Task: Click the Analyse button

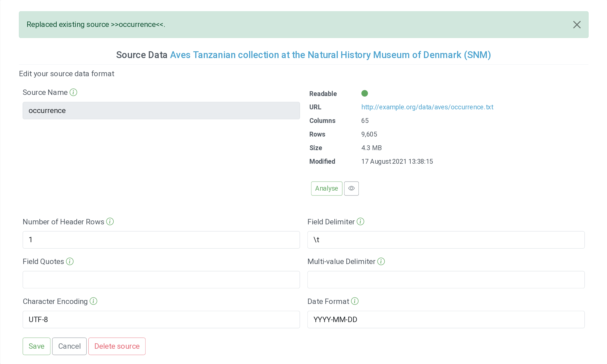Action: (x=326, y=188)
